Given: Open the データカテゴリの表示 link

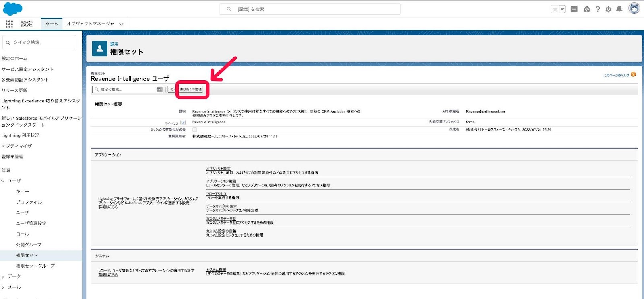Looking at the screenshot, I should (221, 206).
